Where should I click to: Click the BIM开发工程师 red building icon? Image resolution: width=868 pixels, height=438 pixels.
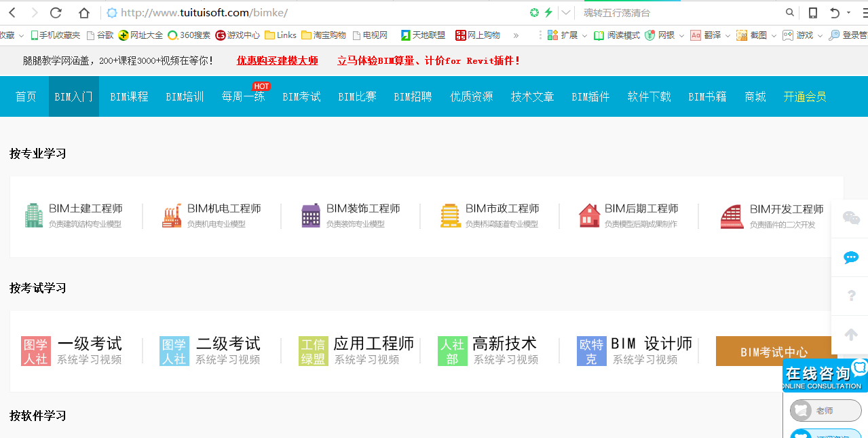[x=732, y=217]
